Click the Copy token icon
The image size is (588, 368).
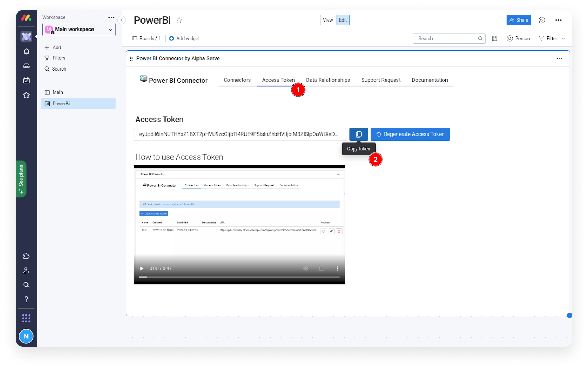point(359,134)
